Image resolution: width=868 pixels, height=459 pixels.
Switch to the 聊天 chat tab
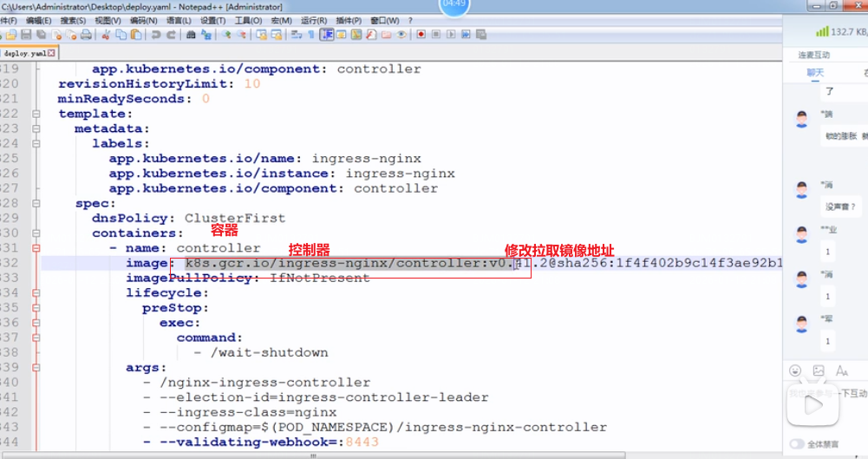coord(815,73)
